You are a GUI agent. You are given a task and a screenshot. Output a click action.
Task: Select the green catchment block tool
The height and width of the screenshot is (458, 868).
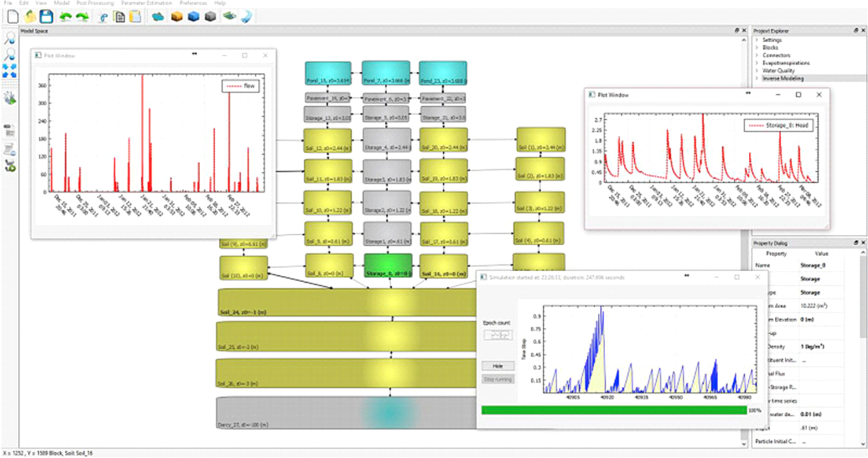click(229, 17)
